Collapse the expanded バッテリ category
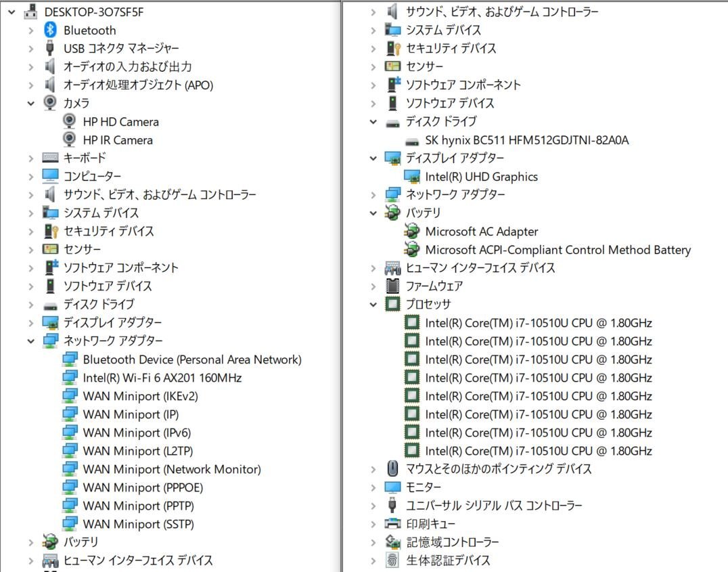 point(373,213)
